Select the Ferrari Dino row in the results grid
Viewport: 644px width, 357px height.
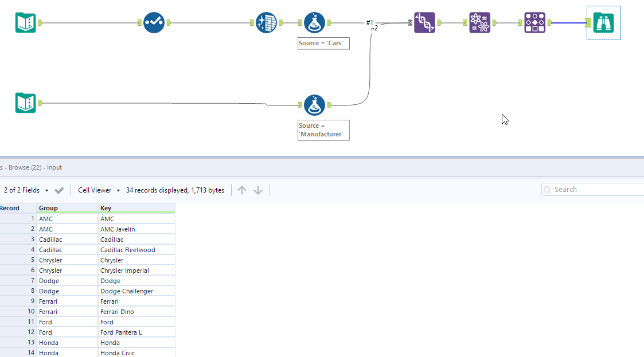pyautogui.click(x=122, y=311)
